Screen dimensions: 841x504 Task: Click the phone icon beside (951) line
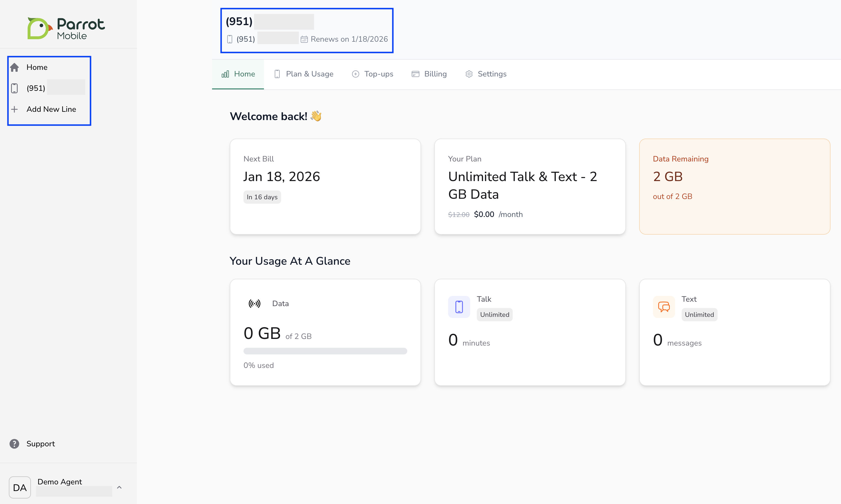[x=14, y=88]
